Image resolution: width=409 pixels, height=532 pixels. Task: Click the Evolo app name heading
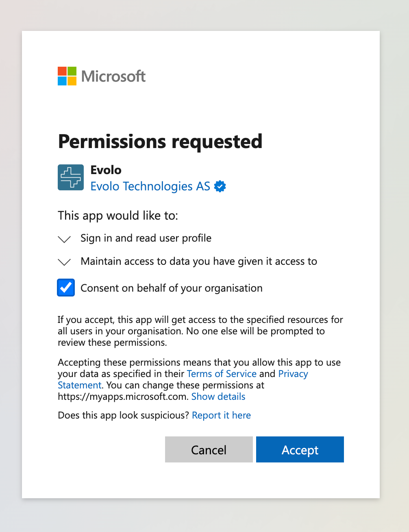106,170
